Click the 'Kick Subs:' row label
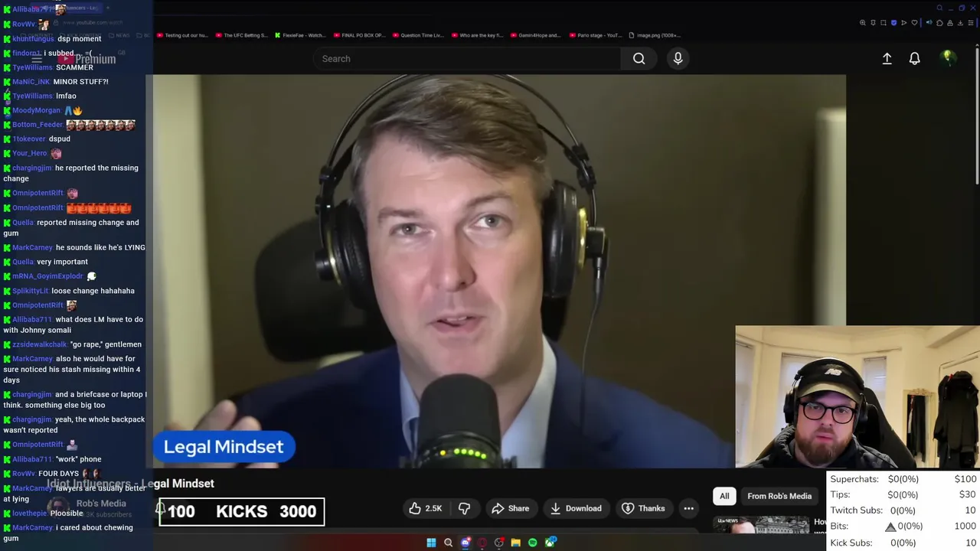 point(851,543)
